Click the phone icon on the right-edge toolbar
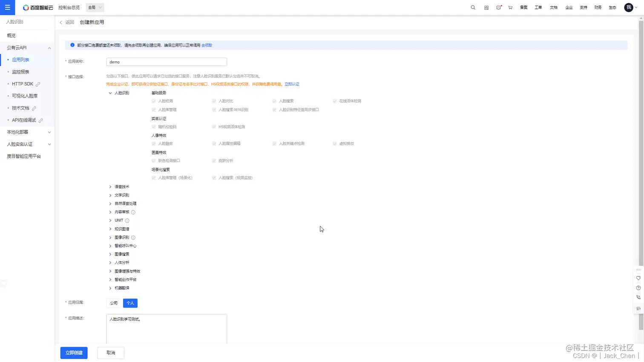Screen dimensions: 644x362 638,298
